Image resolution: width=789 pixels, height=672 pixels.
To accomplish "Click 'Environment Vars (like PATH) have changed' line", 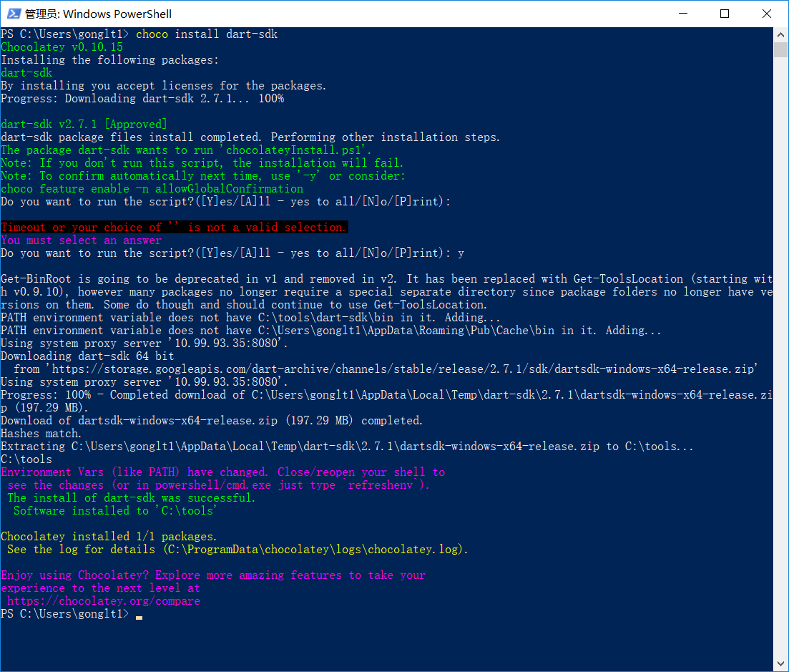I will point(223,472).
